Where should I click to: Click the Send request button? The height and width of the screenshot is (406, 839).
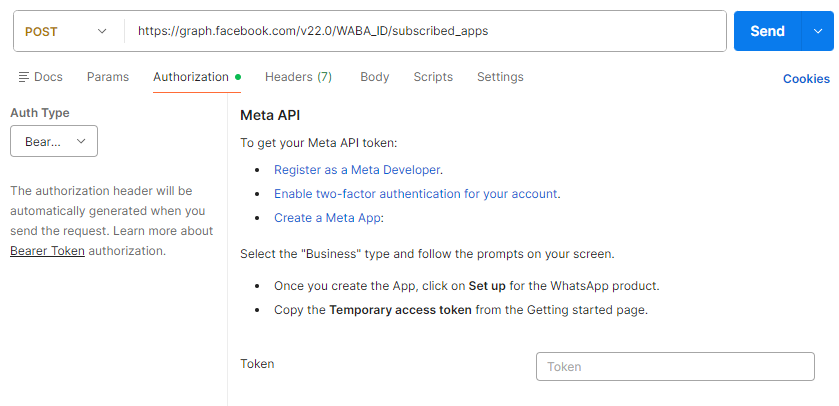pyautogui.click(x=767, y=31)
